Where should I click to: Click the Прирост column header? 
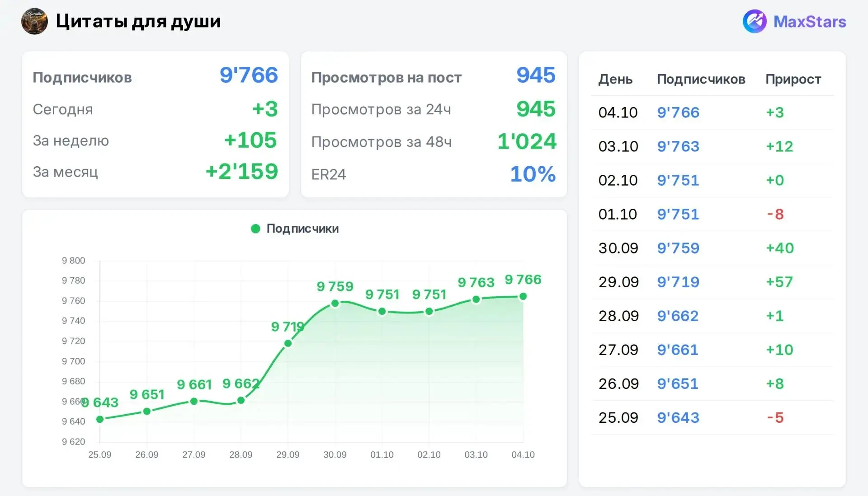pyautogui.click(x=793, y=80)
